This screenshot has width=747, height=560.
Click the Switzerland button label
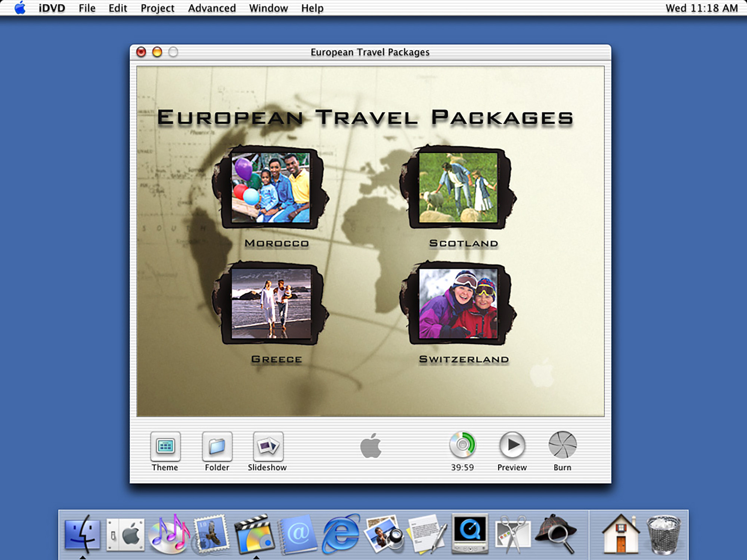pos(464,359)
